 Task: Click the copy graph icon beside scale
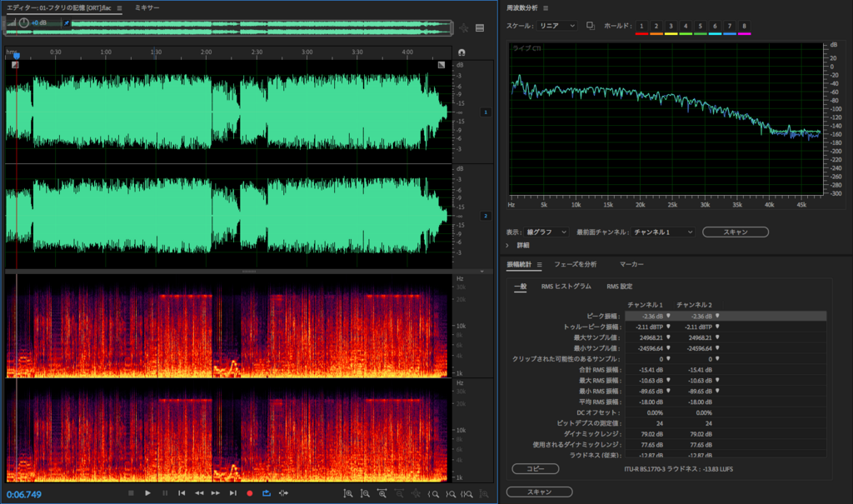(x=591, y=26)
